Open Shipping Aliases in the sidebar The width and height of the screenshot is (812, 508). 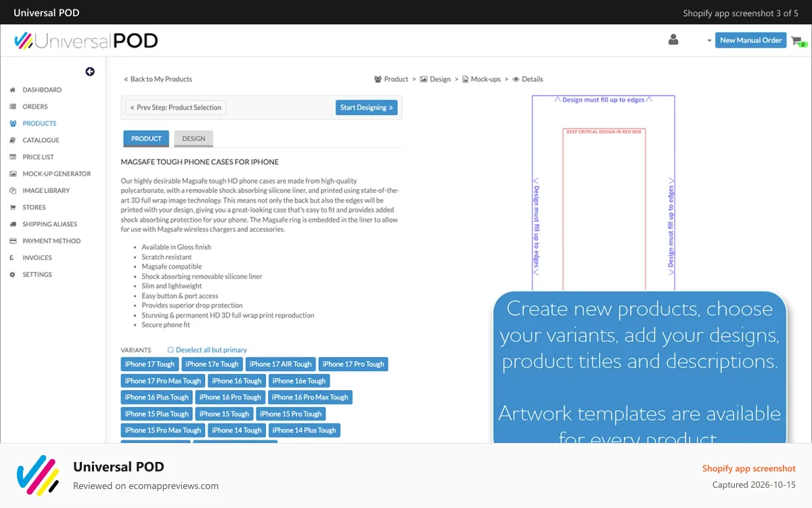[x=50, y=224]
